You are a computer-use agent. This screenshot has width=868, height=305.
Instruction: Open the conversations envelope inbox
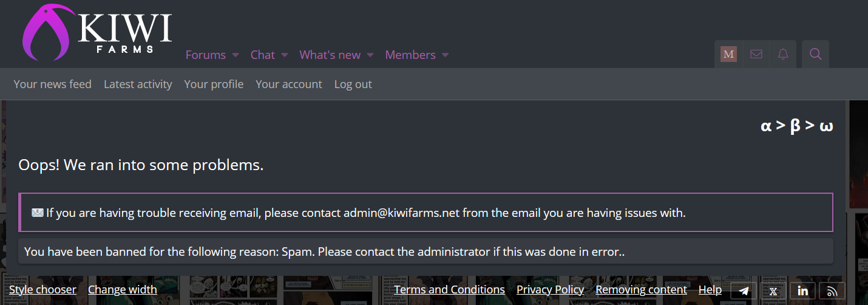[x=756, y=55]
